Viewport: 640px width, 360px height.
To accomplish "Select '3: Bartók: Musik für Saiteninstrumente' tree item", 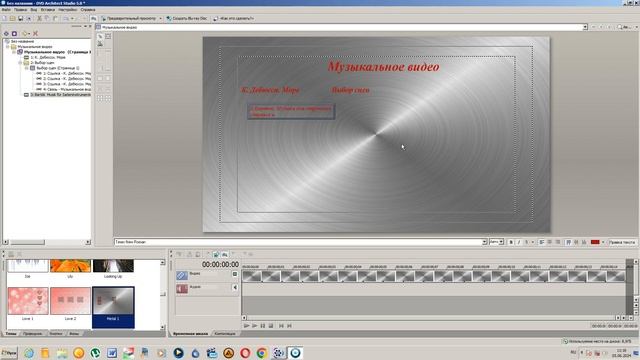I will tap(60, 94).
